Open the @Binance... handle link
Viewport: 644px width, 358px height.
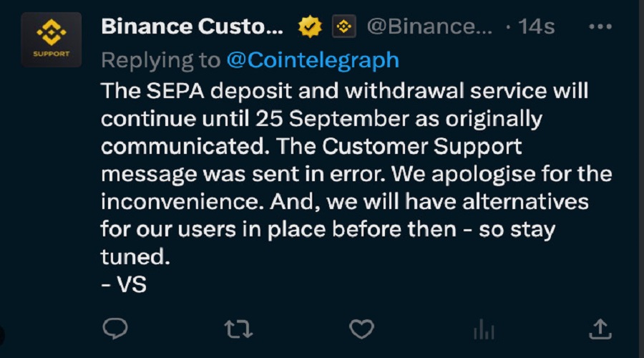429,26
